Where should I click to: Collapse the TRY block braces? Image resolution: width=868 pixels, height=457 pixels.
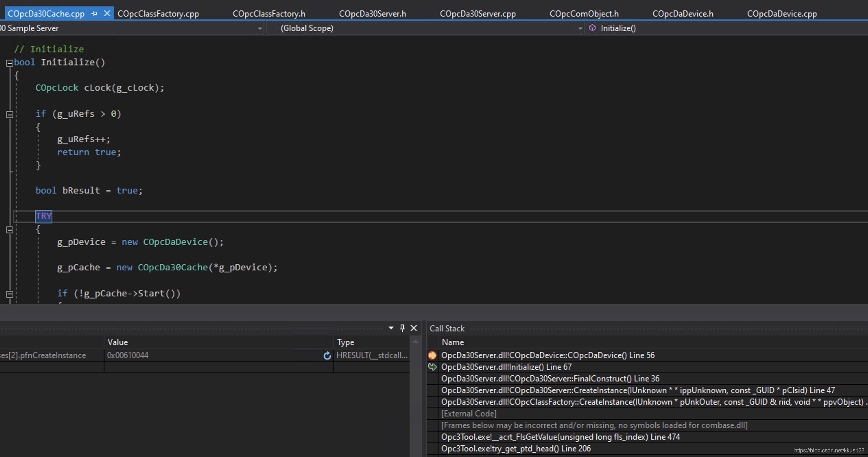10,230
